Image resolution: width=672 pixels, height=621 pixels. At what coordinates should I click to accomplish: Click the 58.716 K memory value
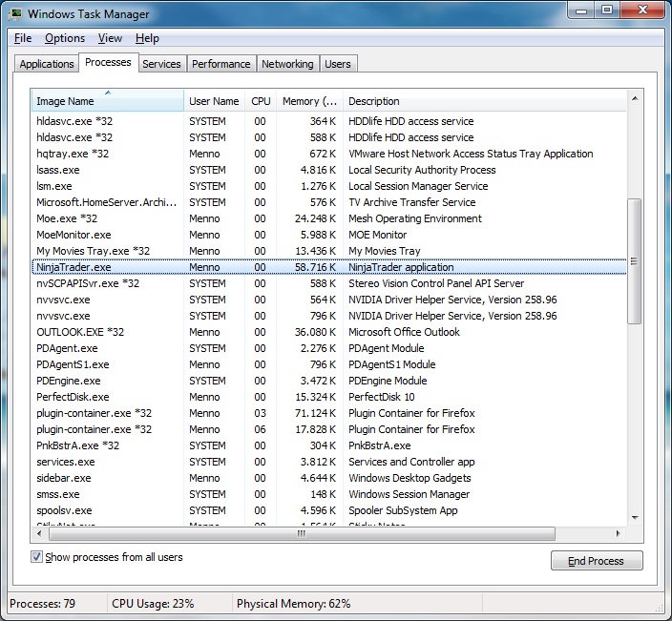tap(315, 267)
